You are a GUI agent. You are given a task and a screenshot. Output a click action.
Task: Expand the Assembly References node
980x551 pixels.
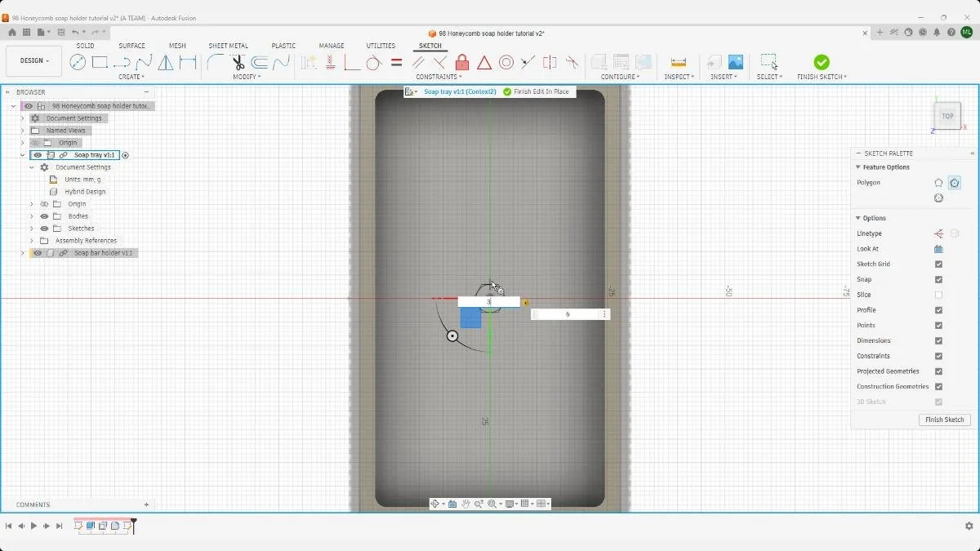pos(33,241)
